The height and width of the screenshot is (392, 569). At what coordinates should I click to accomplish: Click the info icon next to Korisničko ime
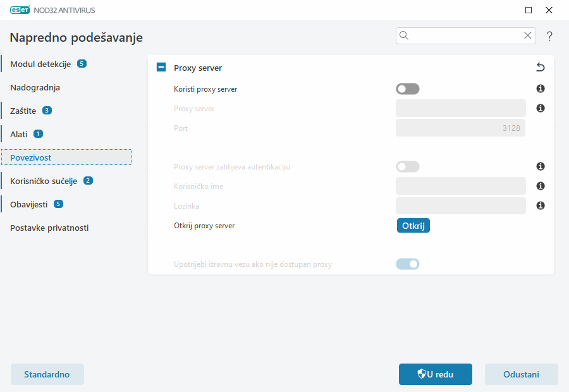[x=540, y=186]
